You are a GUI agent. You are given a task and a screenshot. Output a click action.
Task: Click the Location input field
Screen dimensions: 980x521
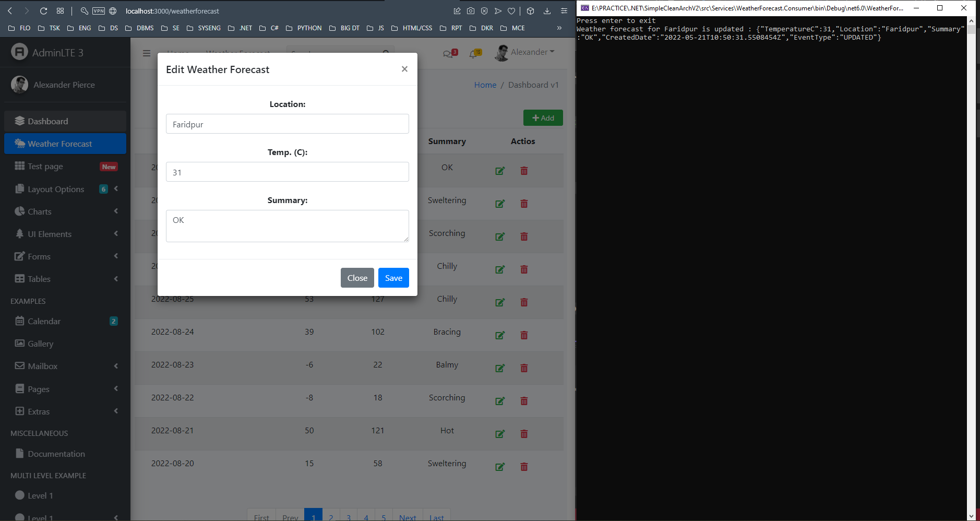(287, 124)
